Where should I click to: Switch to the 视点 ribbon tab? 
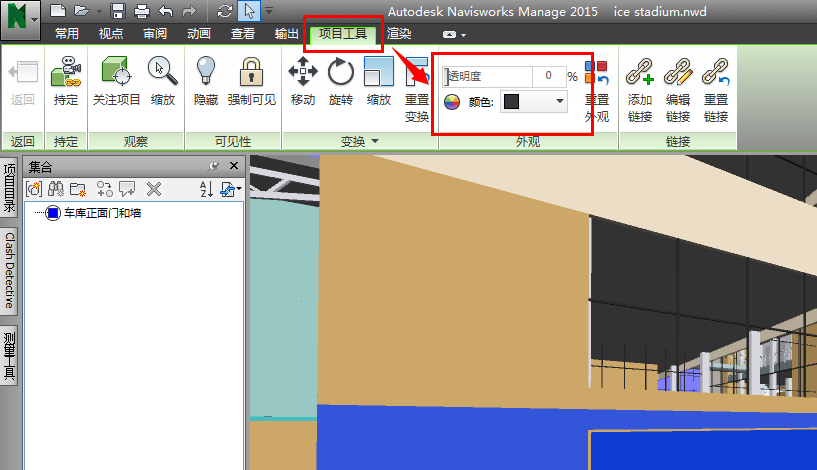(x=111, y=34)
